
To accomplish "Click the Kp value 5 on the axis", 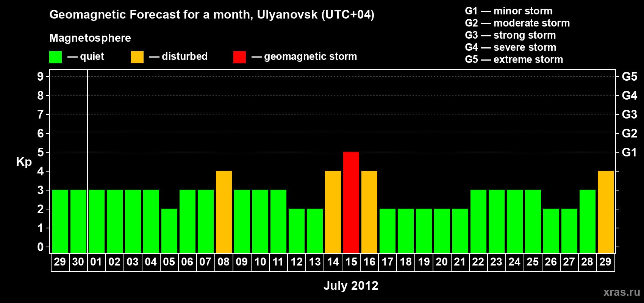I will 41,152.
